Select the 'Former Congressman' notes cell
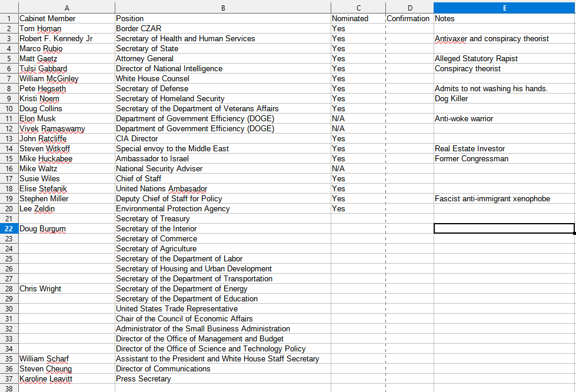Image resolution: width=576 pixels, height=392 pixels. click(x=505, y=159)
